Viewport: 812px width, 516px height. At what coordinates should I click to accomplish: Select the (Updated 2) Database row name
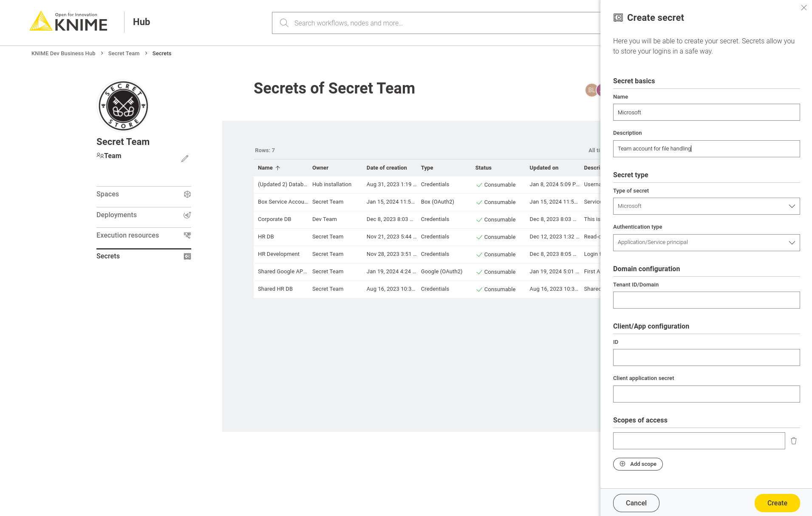pyautogui.click(x=282, y=184)
